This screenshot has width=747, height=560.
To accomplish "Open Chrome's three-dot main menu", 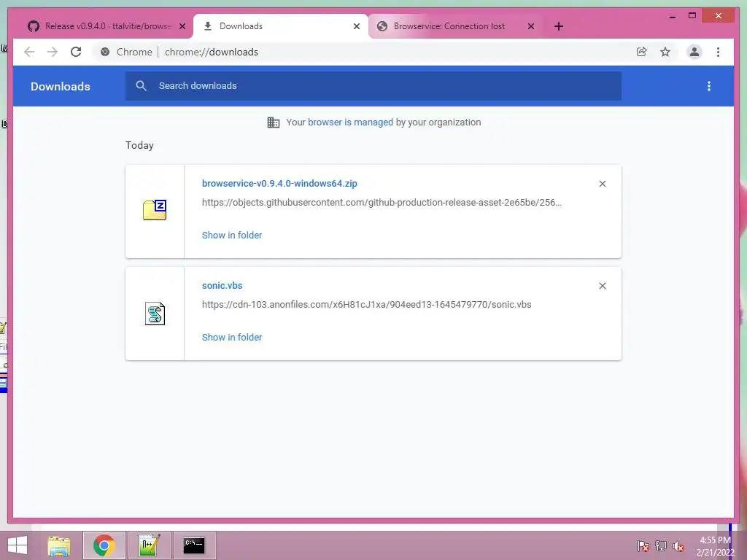I will coord(718,52).
